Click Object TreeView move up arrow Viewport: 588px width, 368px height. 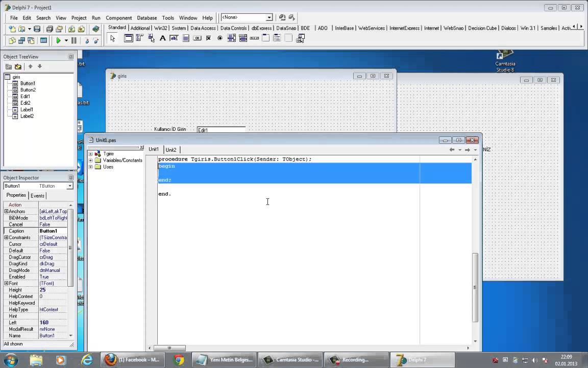[x=31, y=66]
